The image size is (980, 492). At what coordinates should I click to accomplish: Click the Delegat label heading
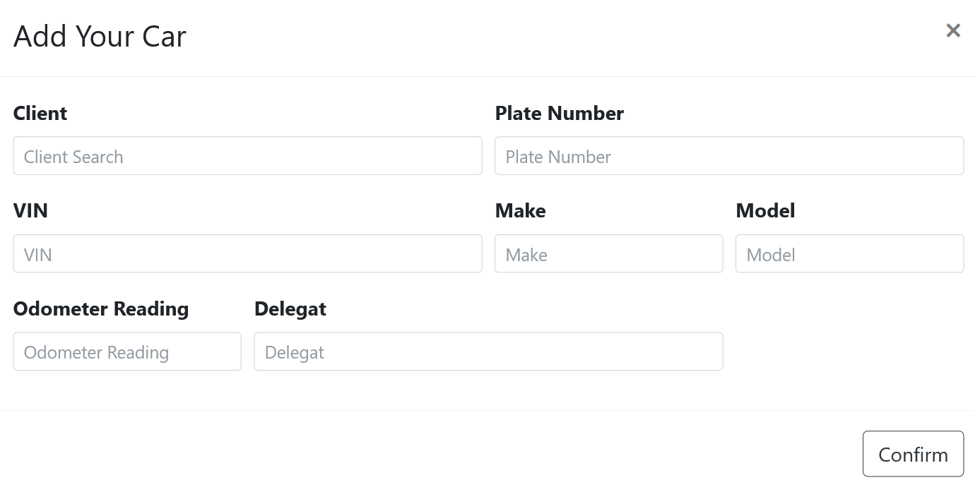click(290, 308)
